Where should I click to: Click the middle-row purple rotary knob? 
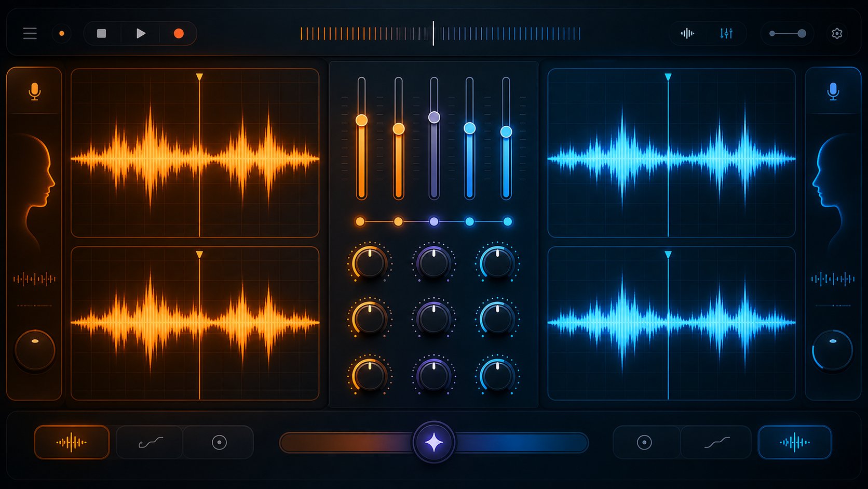click(x=433, y=318)
